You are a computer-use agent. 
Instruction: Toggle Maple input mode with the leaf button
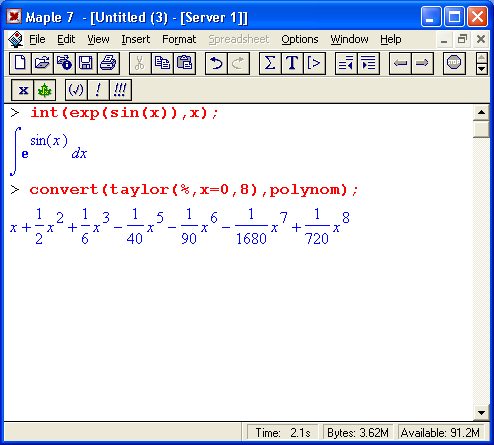pyautogui.click(x=45, y=90)
